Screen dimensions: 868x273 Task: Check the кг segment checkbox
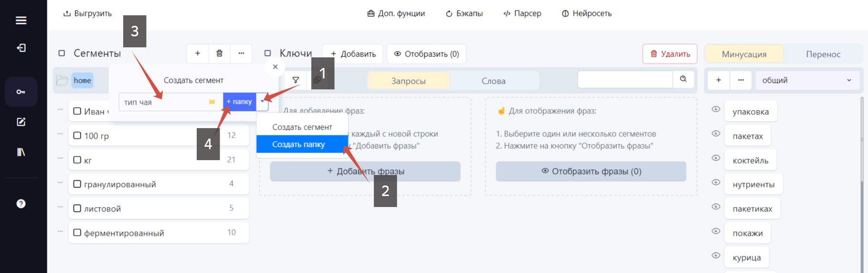point(77,160)
